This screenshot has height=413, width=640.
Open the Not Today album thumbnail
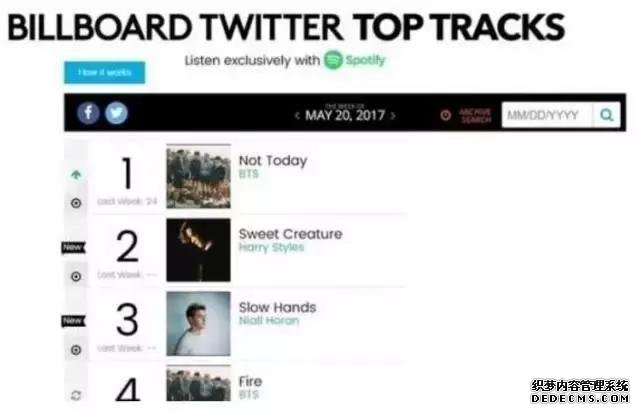coord(198,176)
